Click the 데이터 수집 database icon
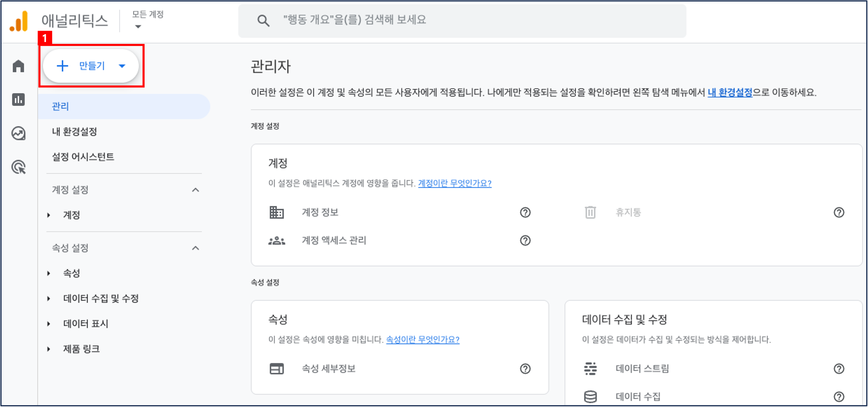Viewport: 868px width, 407px height. coord(590,396)
